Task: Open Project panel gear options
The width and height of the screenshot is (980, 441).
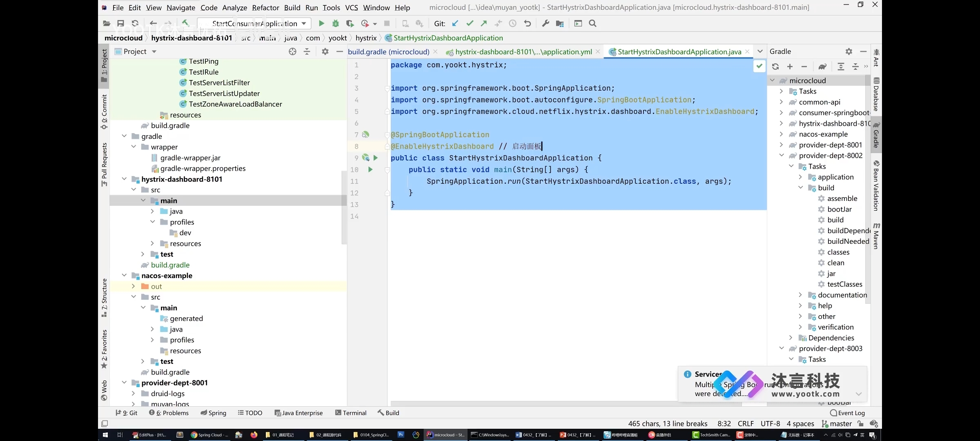Action: coord(325,51)
